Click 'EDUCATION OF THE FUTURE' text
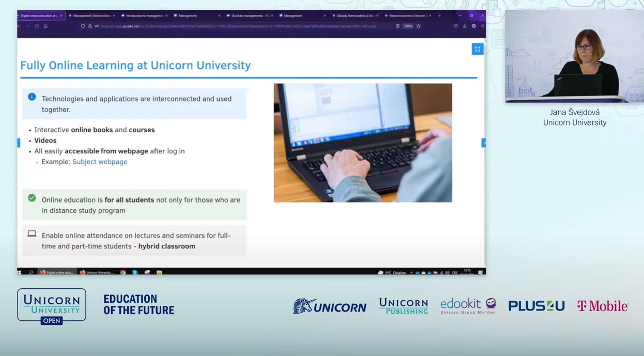This screenshot has width=644, height=356. click(139, 305)
